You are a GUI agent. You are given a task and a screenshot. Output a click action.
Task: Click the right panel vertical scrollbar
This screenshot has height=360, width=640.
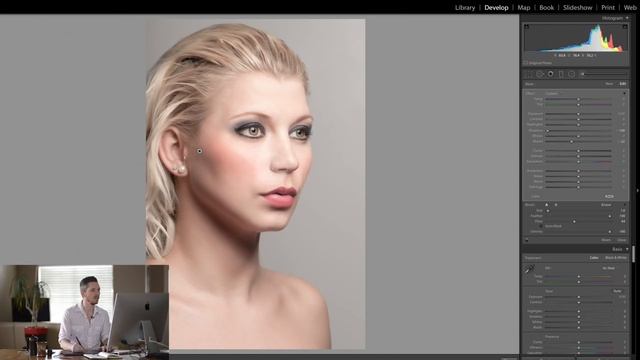pyautogui.click(x=633, y=253)
